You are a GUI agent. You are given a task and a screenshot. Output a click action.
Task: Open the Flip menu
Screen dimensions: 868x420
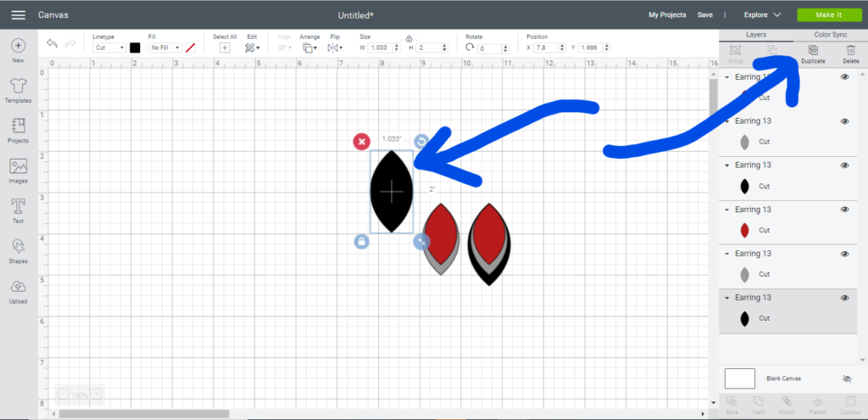pyautogui.click(x=335, y=48)
